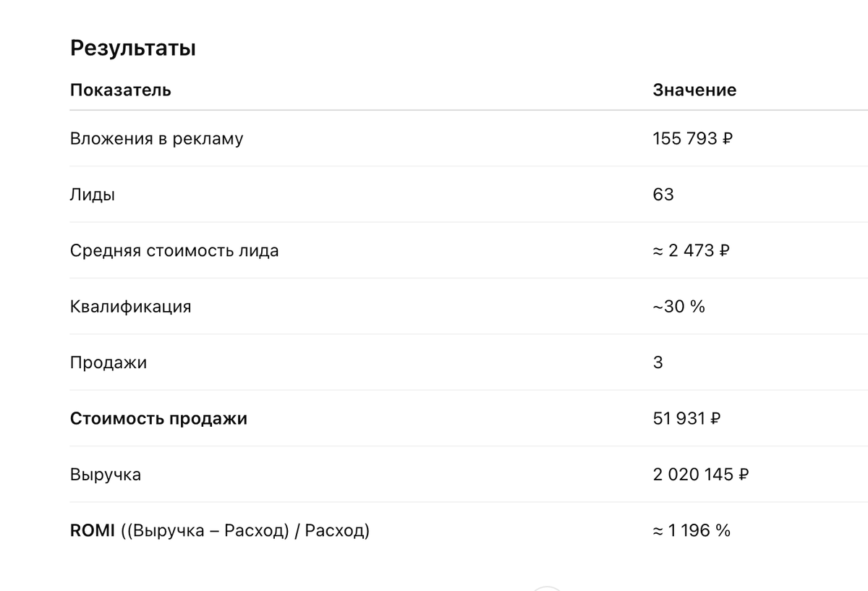Click the 2 020 145 ₽ revenue value
The width and height of the screenshot is (868, 591).
point(701,475)
